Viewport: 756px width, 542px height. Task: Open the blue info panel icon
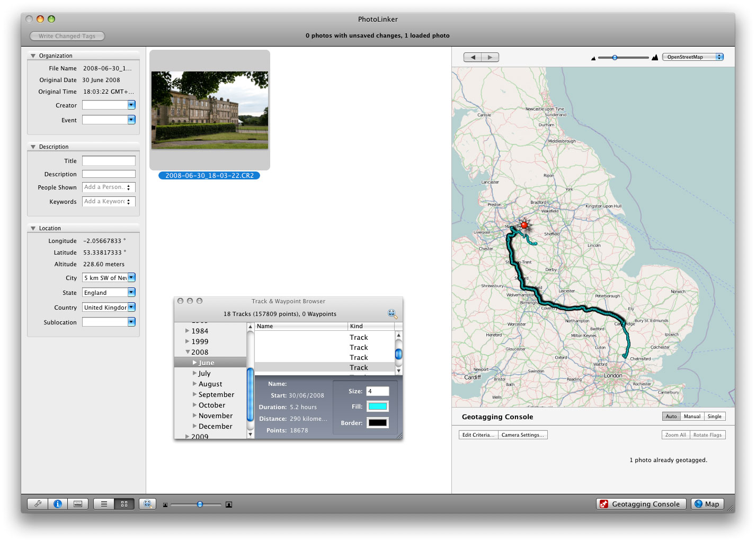pyautogui.click(x=58, y=504)
